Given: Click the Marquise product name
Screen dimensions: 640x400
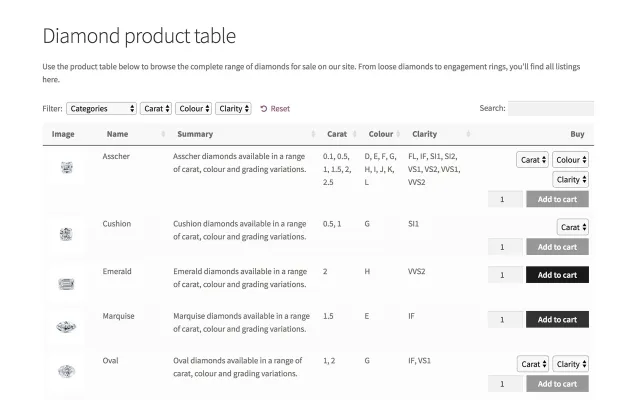Looking at the screenshot, I should (118, 316).
